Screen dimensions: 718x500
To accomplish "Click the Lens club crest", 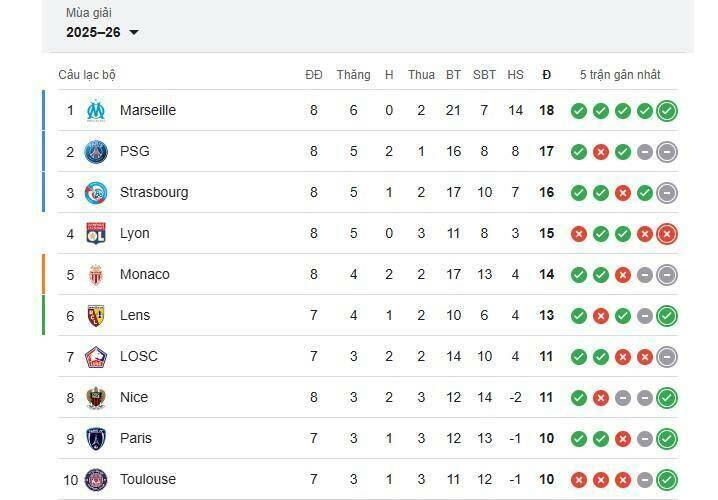I will (x=96, y=315).
